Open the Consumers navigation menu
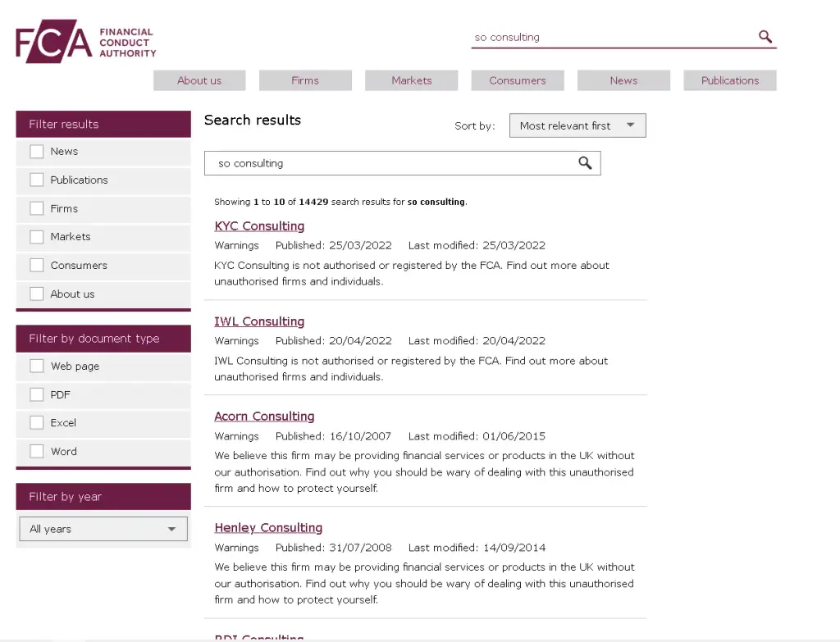Viewport: 840px width, 642px height. coord(518,80)
